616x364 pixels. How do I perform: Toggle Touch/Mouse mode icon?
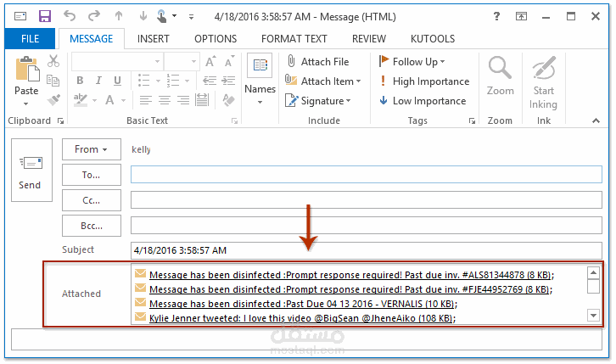pyautogui.click(x=161, y=16)
